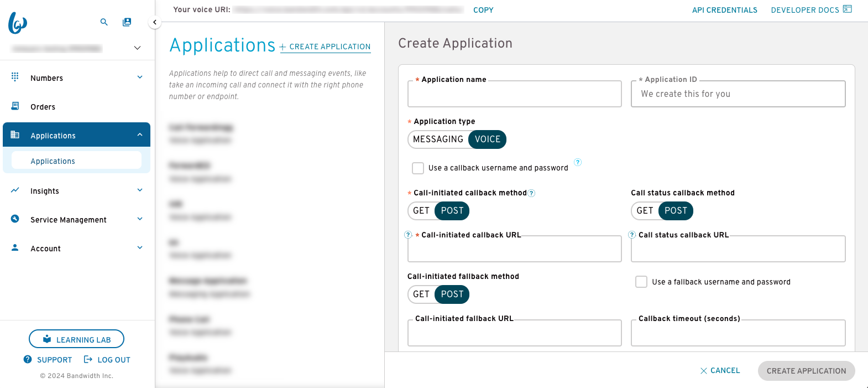
Task: Click COPY next to voice URI
Action: pos(483,10)
